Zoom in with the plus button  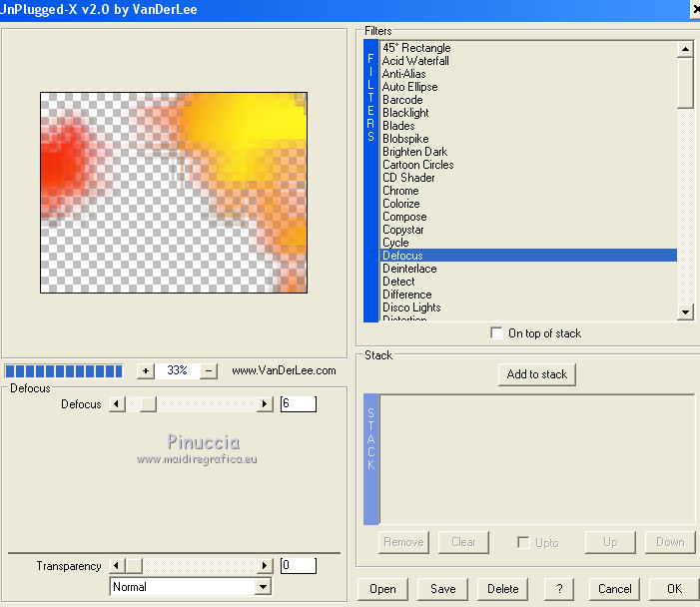click(x=146, y=371)
